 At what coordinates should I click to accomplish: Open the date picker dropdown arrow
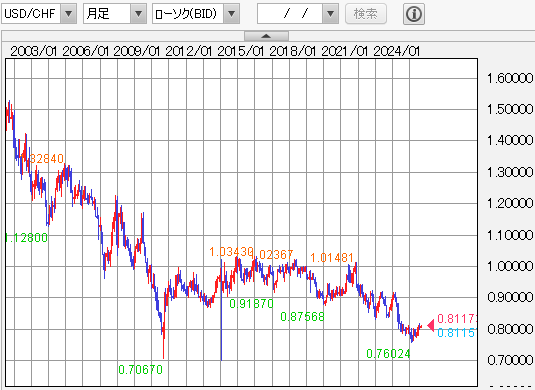pos(330,14)
